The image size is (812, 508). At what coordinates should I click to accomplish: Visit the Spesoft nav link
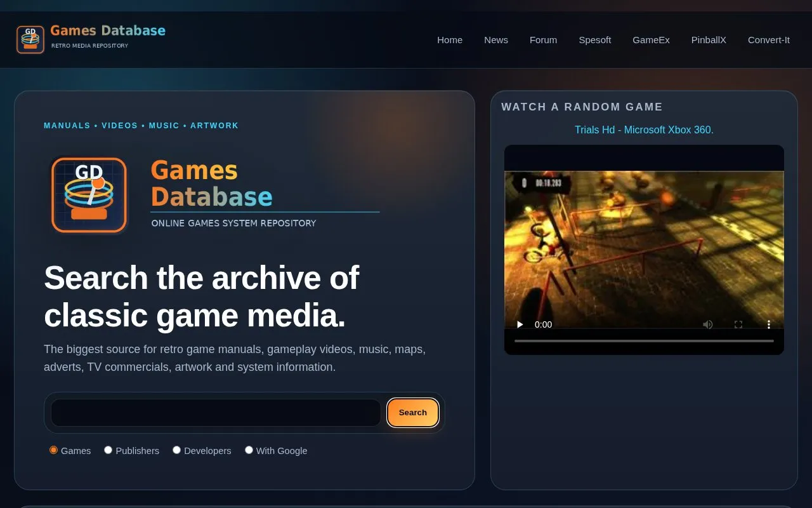coord(595,40)
